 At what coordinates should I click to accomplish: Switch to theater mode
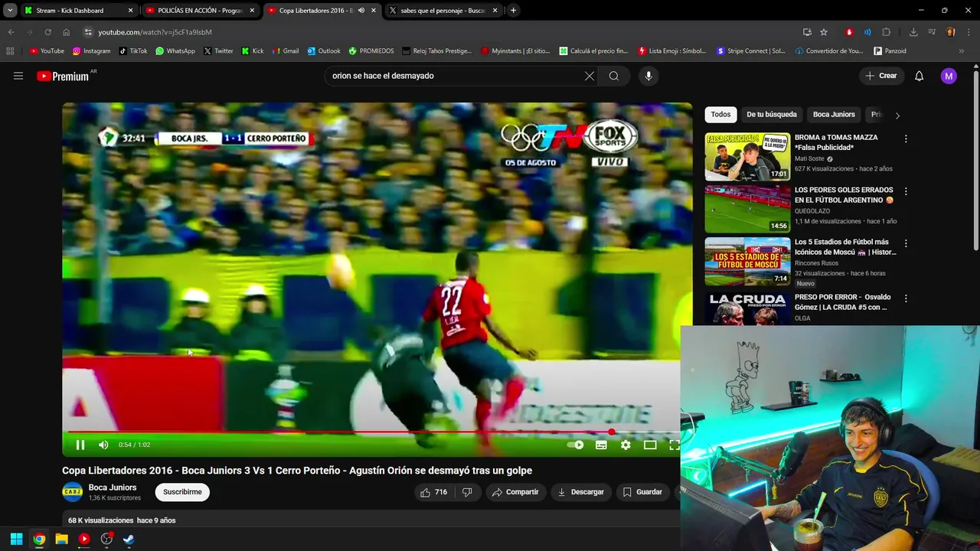click(x=650, y=445)
